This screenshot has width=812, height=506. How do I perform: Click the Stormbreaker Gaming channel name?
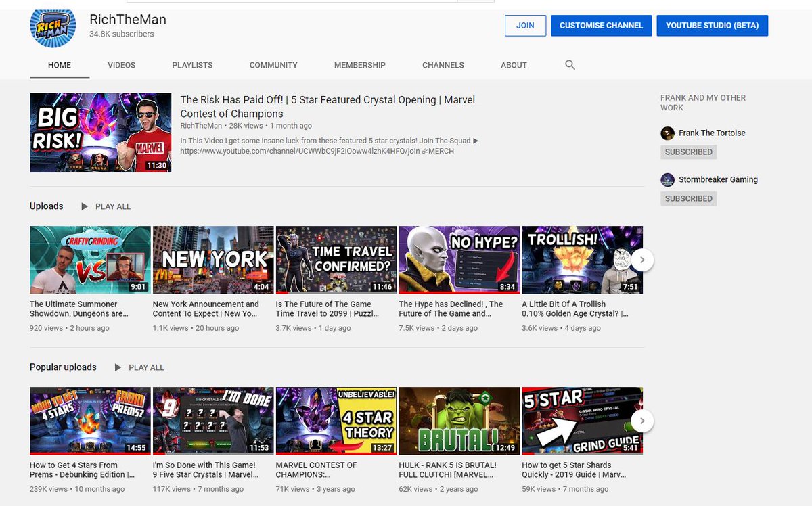tap(718, 180)
